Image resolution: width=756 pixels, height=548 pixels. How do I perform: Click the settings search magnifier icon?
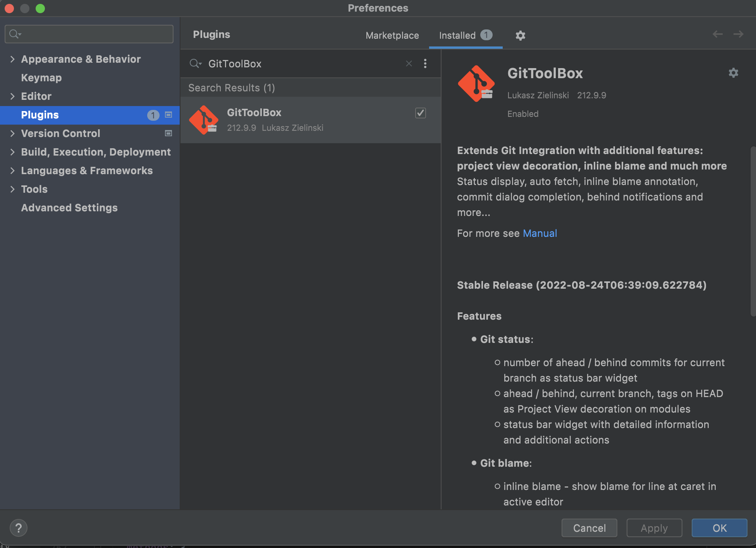coord(15,34)
